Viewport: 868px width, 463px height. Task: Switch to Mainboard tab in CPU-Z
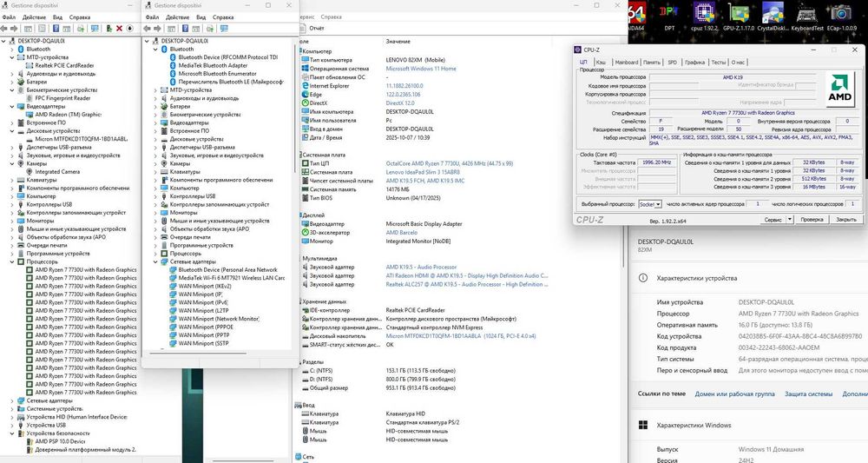627,63
